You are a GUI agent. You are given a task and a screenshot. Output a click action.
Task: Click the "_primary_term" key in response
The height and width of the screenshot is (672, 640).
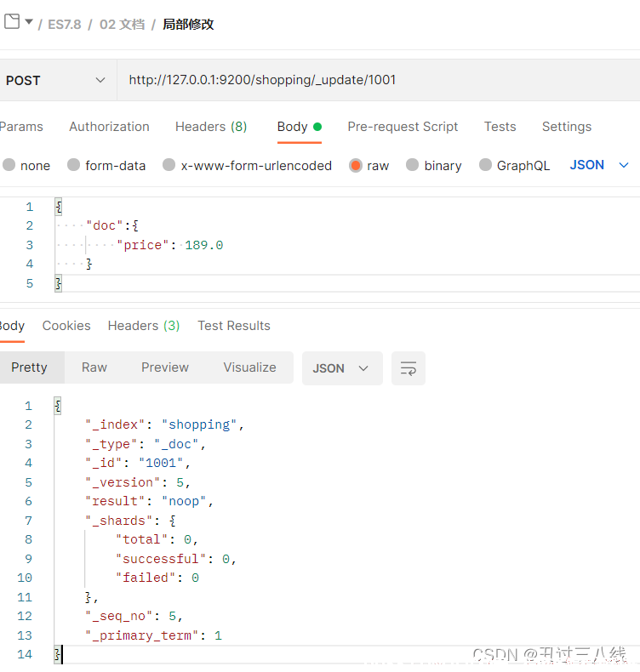(142, 635)
